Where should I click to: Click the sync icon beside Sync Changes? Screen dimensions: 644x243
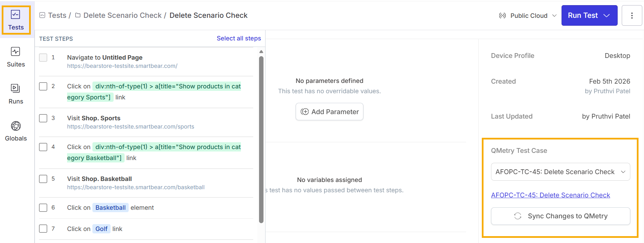click(518, 216)
